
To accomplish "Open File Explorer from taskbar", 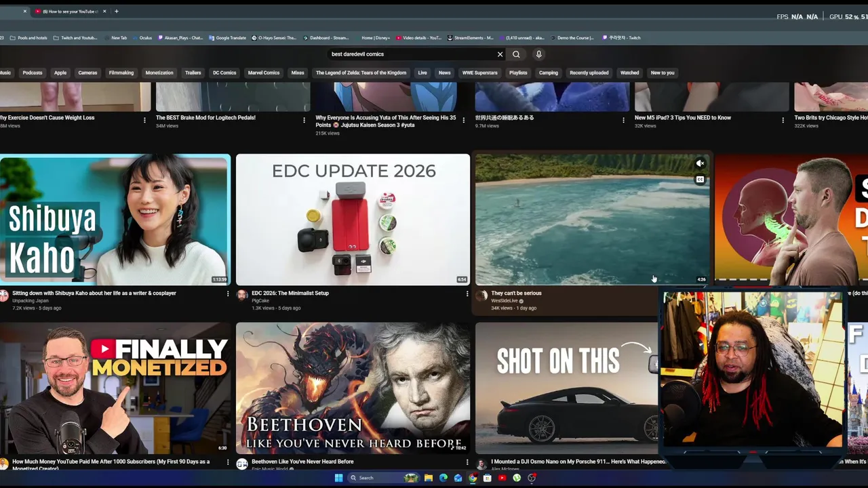I will click(429, 478).
